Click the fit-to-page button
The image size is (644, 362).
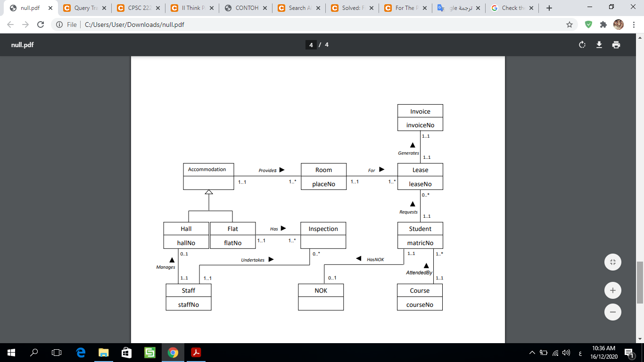[612, 262]
